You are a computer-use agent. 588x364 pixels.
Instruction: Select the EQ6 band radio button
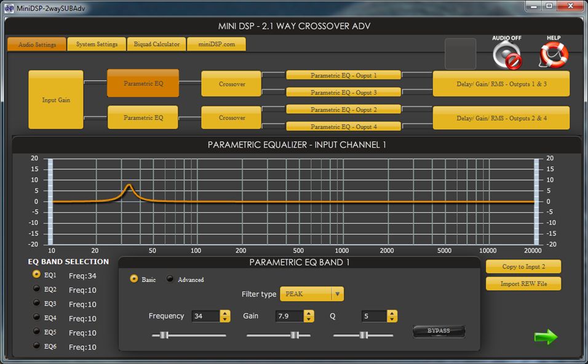click(x=36, y=346)
